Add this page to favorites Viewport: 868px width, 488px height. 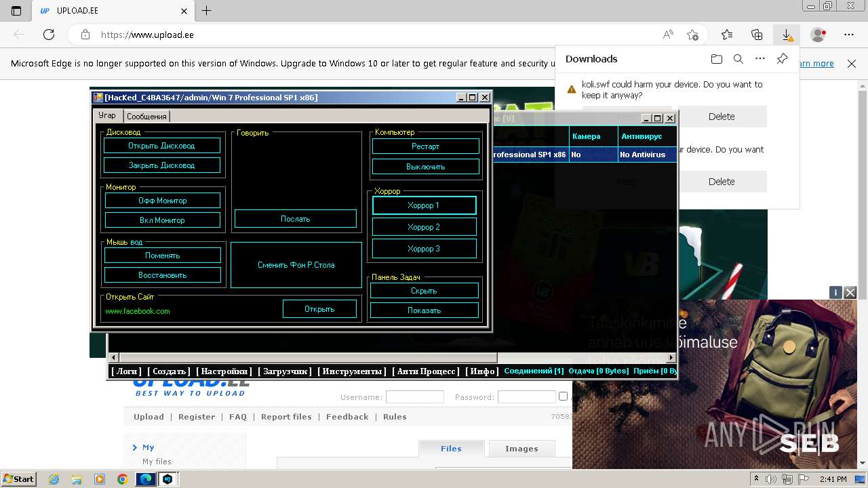pos(692,35)
